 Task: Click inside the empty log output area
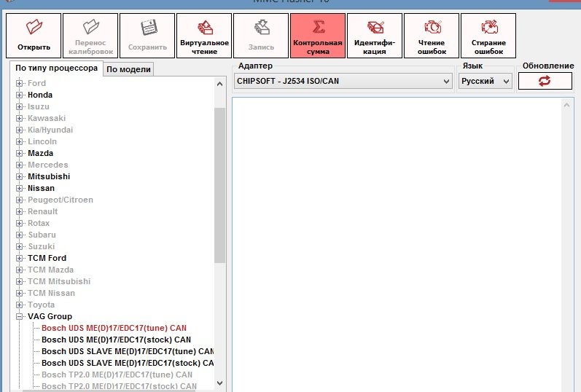pyautogui.click(x=397, y=240)
